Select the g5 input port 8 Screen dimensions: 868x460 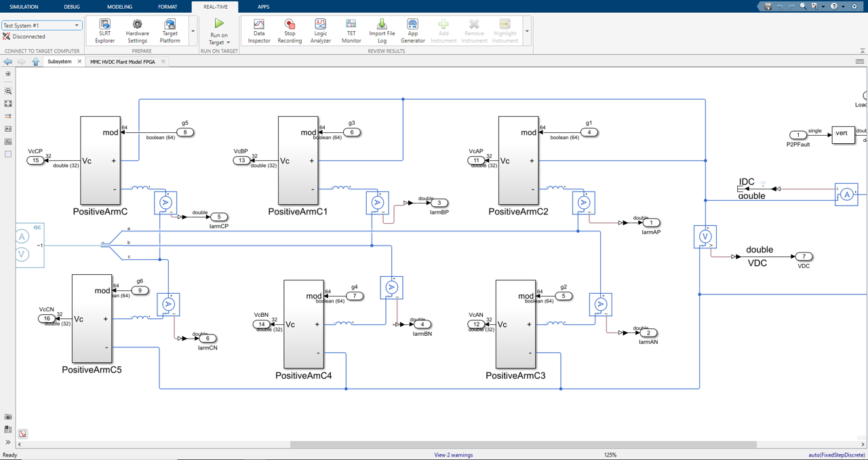pos(185,132)
